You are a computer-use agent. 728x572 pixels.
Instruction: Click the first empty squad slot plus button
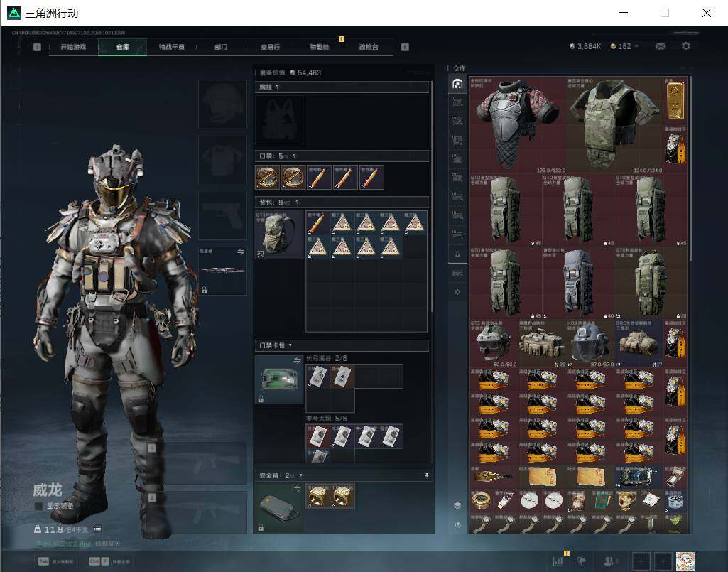(x=641, y=561)
